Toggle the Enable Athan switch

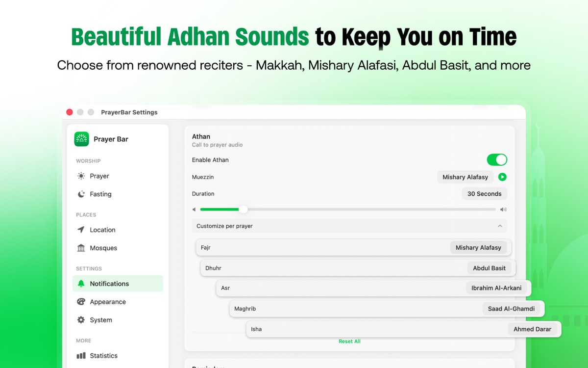pyautogui.click(x=496, y=160)
